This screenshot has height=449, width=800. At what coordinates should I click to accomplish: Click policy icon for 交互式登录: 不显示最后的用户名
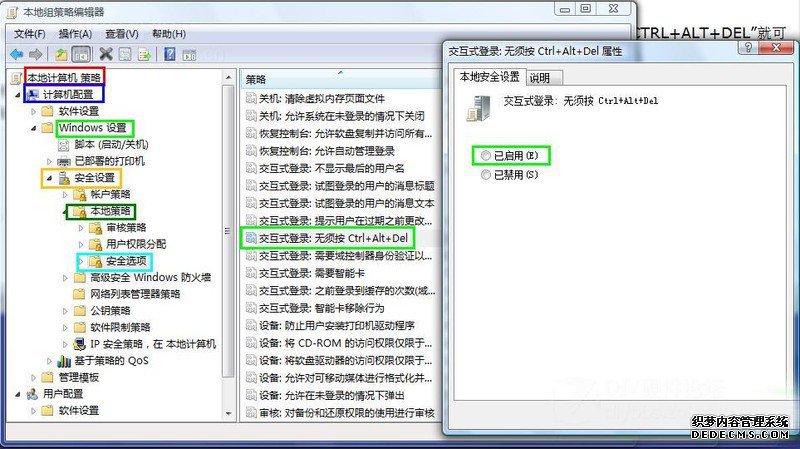(251, 168)
